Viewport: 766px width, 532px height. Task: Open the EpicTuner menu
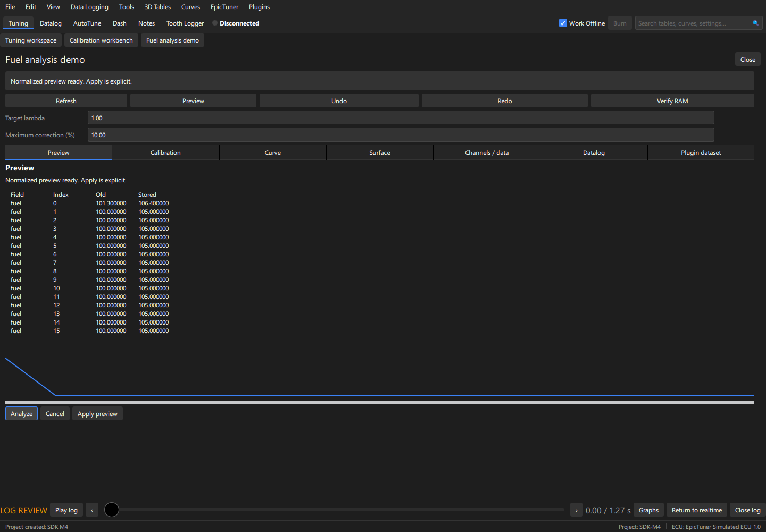(224, 7)
